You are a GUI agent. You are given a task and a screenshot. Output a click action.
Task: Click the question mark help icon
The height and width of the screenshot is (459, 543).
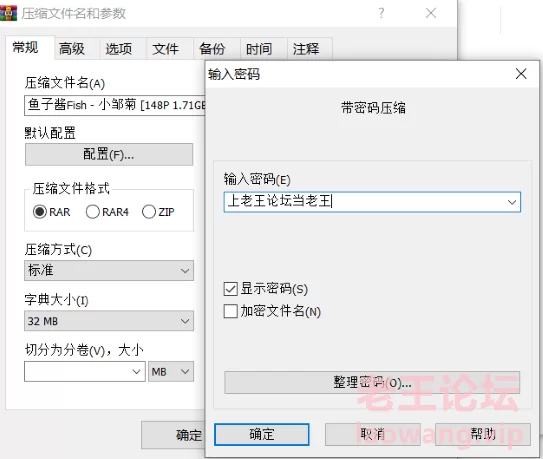pyautogui.click(x=381, y=13)
